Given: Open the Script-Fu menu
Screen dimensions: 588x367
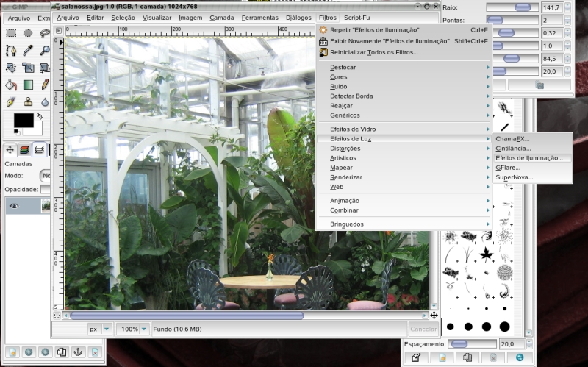Looking at the screenshot, I should tap(357, 18).
